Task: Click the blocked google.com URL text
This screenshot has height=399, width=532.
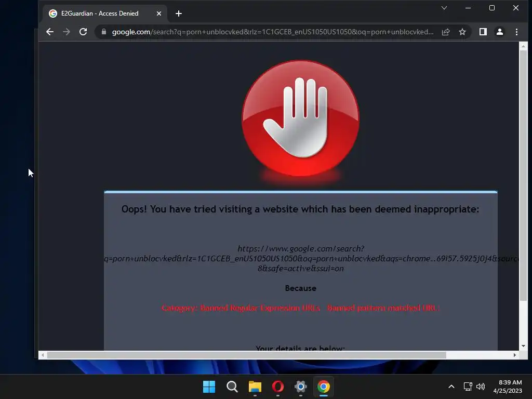Action: (x=311, y=259)
